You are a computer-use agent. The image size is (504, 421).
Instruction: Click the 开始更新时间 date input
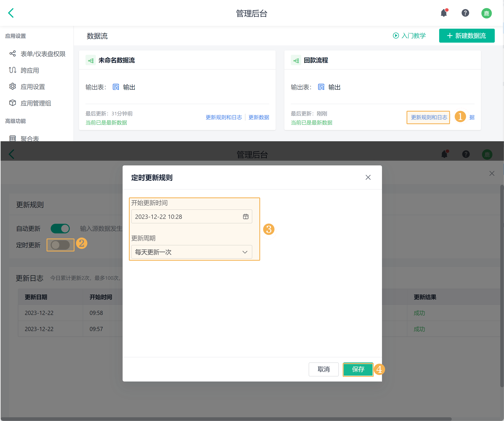(187, 217)
